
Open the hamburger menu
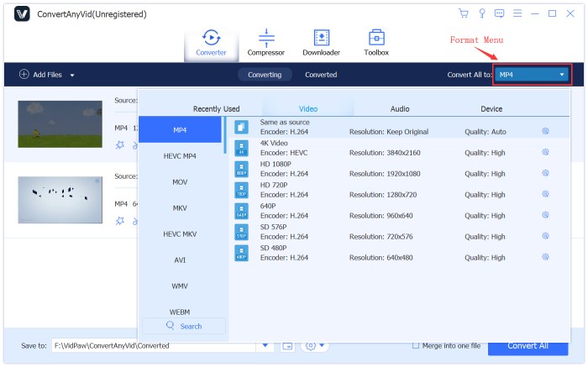(517, 13)
